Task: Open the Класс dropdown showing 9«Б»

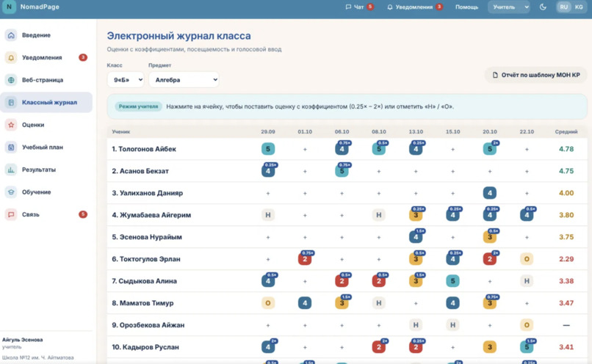Action: coord(126,79)
